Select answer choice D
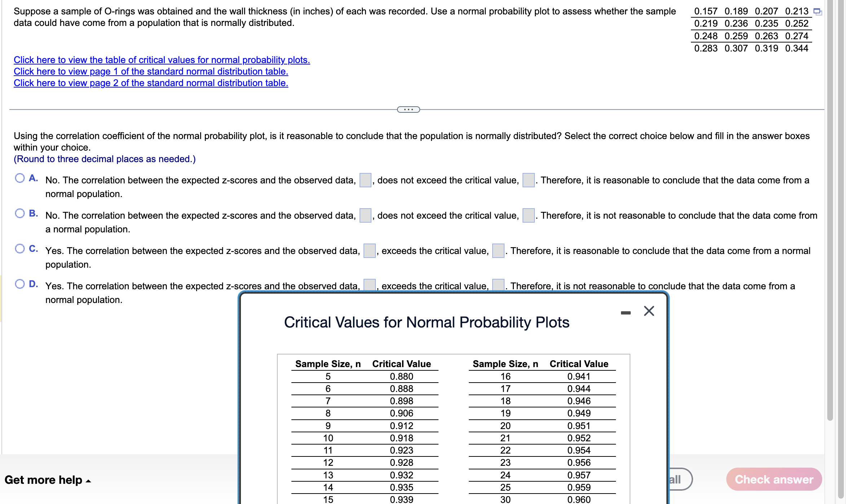 20,284
